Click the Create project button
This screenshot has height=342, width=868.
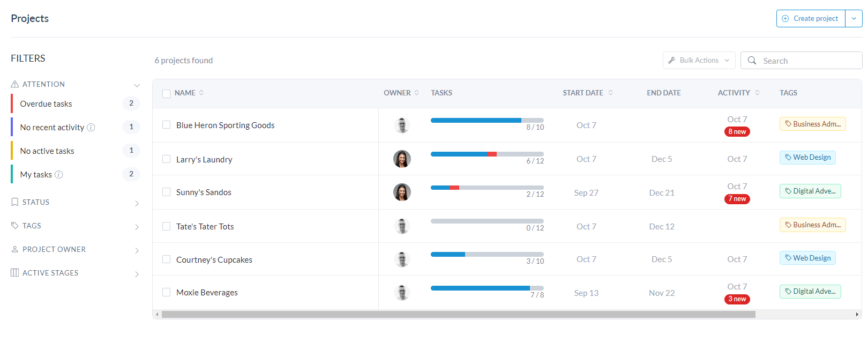811,19
